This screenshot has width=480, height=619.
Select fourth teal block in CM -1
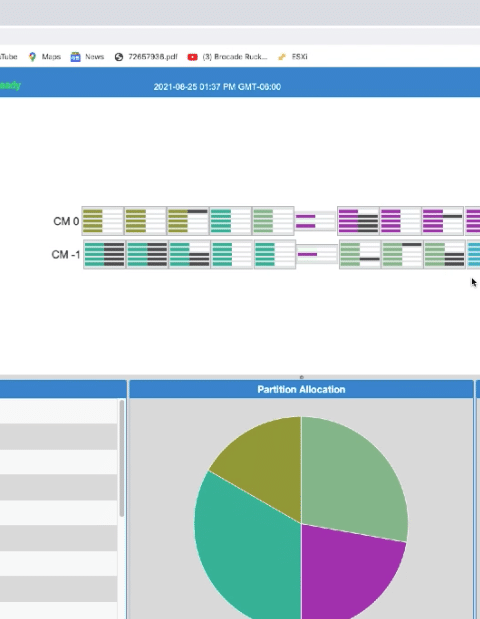click(232, 254)
